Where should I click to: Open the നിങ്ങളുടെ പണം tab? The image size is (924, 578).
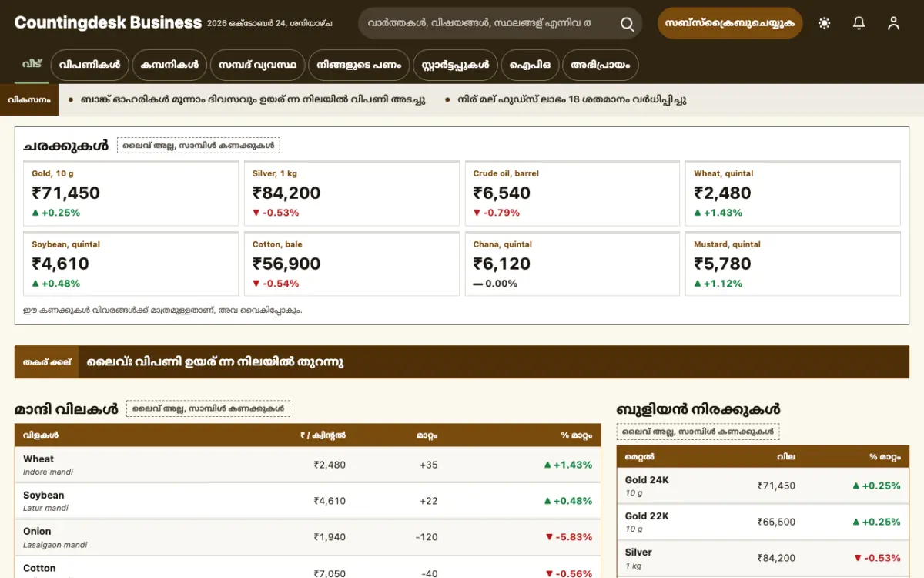point(359,66)
